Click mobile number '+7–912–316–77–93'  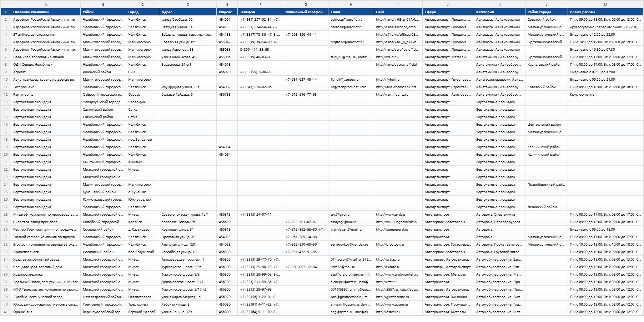tap(306, 94)
